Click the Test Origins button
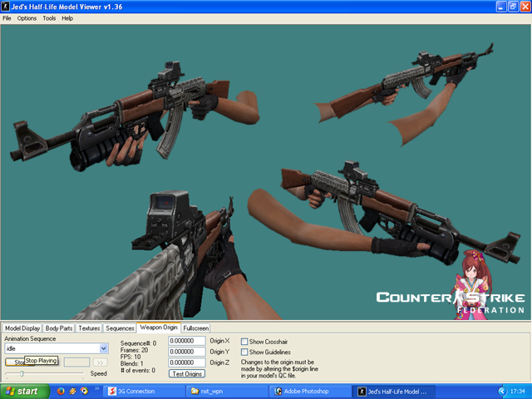 [187, 373]
